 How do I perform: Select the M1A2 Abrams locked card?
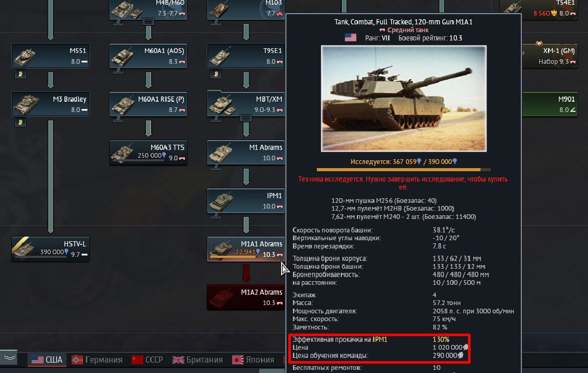(x=246, y=297)
